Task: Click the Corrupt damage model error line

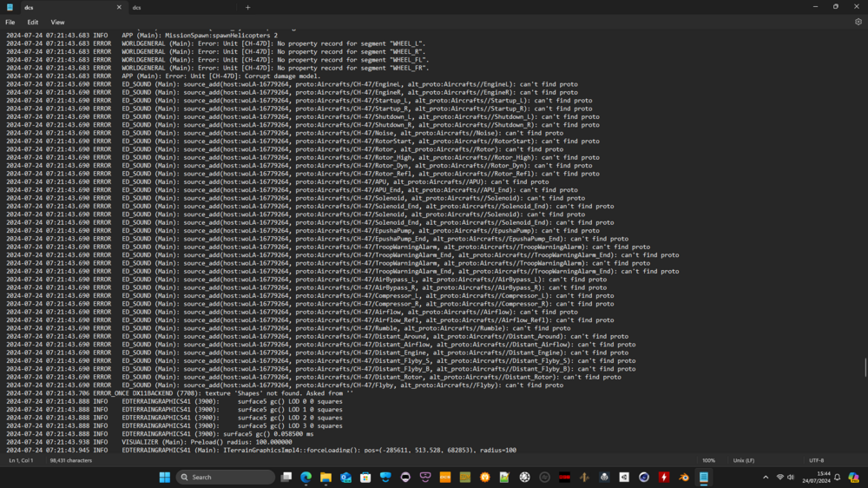Action: (163, 76)
